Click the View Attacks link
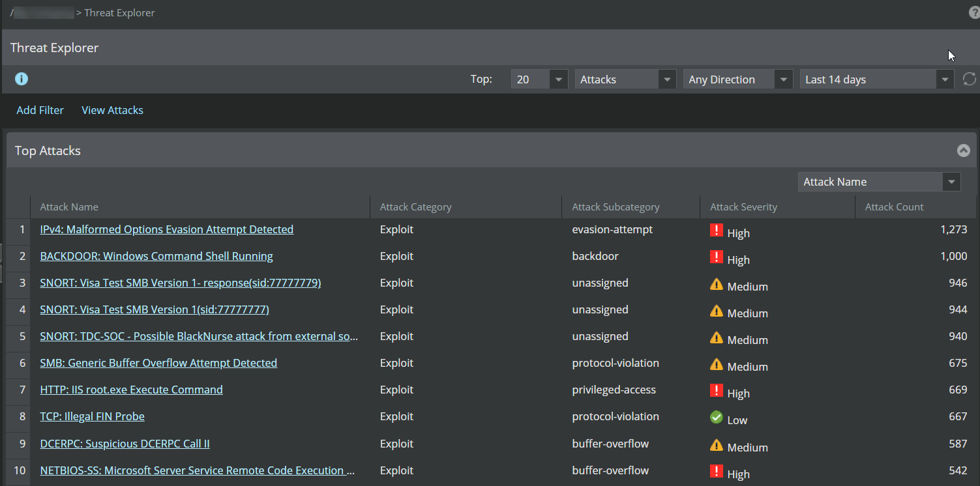This screenshot has height=486, width=980. [112, 110]
